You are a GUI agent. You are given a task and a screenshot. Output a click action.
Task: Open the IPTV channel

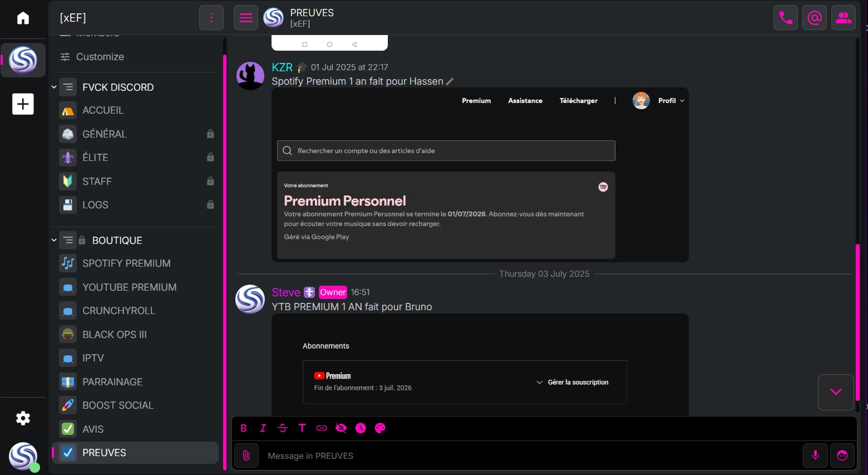point(135,358)
